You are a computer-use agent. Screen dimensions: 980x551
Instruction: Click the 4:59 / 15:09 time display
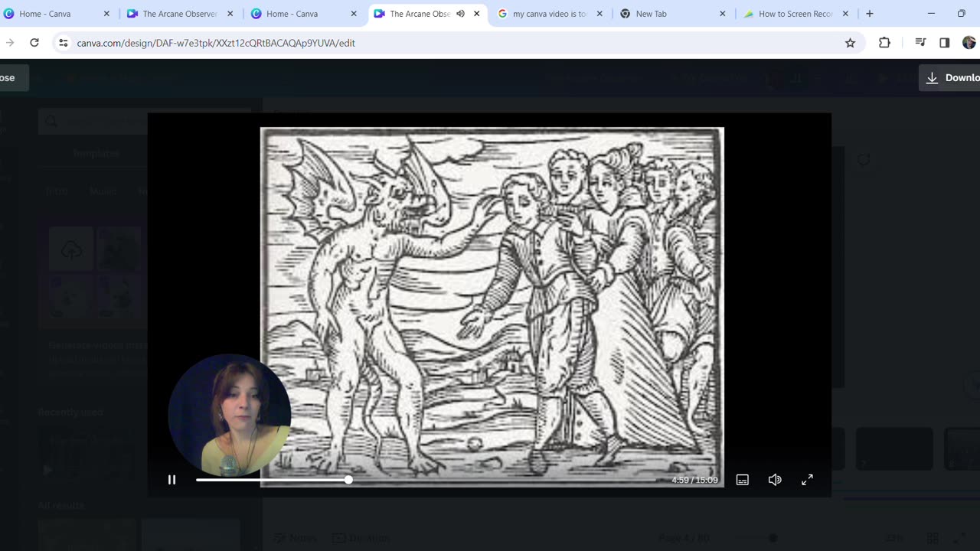[x=694, y=480]
